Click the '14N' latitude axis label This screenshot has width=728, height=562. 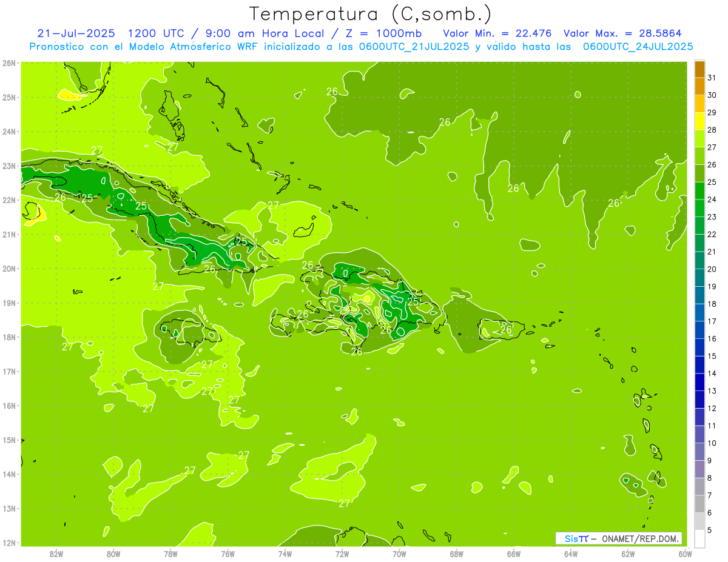tap(9, 474)
